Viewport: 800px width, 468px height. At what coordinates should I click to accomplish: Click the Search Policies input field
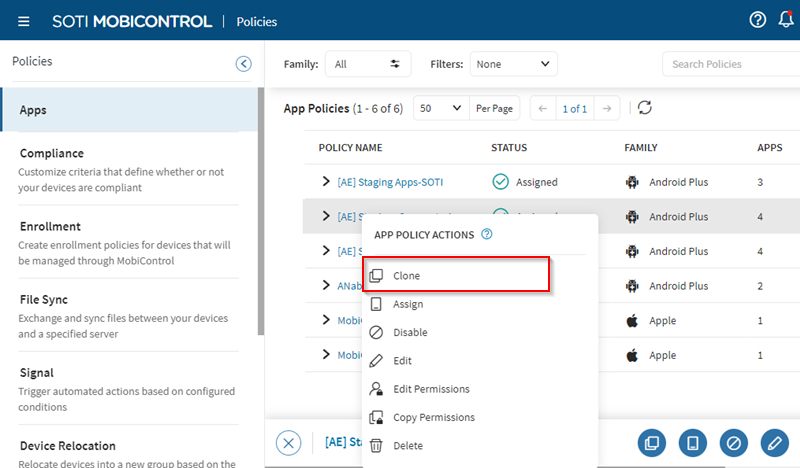(730, 64)
